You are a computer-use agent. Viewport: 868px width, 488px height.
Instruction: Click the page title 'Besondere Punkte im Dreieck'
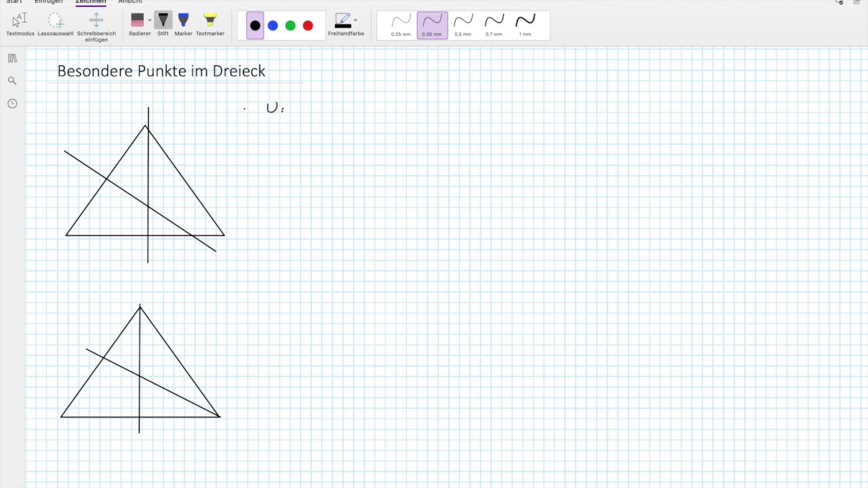161,70
